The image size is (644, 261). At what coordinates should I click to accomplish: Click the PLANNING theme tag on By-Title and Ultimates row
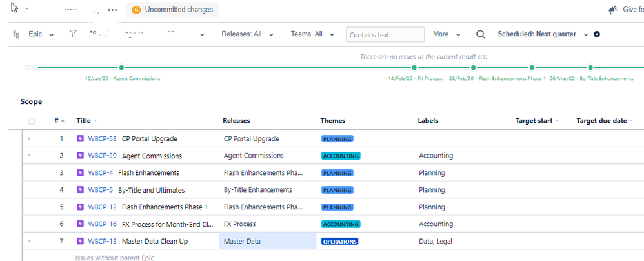click(337, 190)
